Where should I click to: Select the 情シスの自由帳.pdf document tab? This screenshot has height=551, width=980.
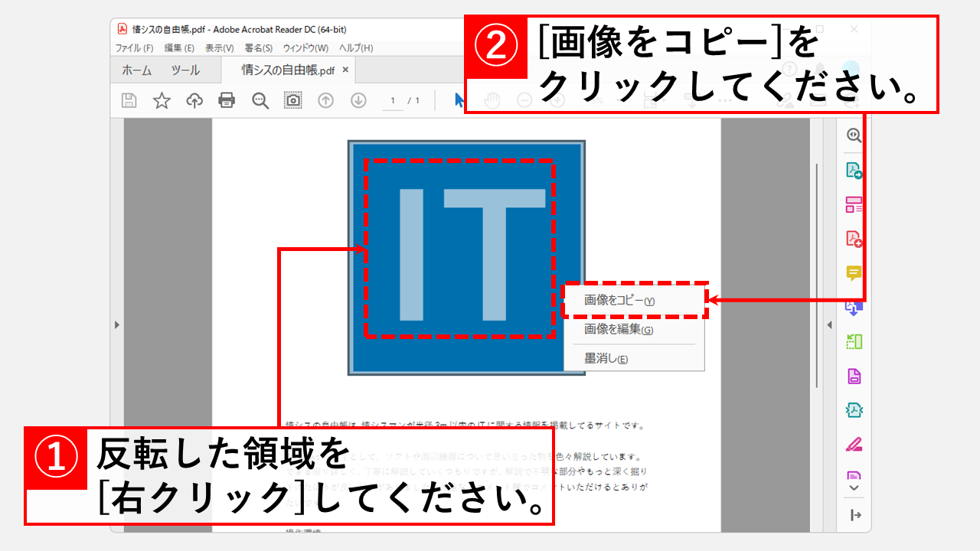(288, 70)
